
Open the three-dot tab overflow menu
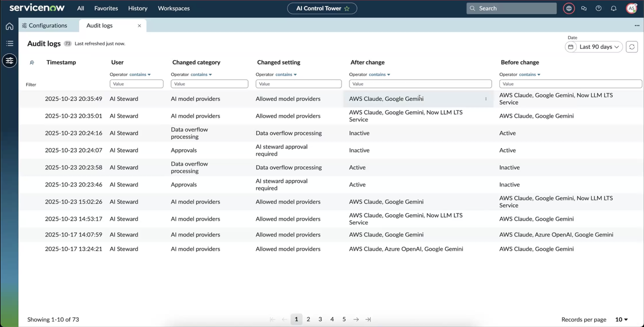(637, 26)
